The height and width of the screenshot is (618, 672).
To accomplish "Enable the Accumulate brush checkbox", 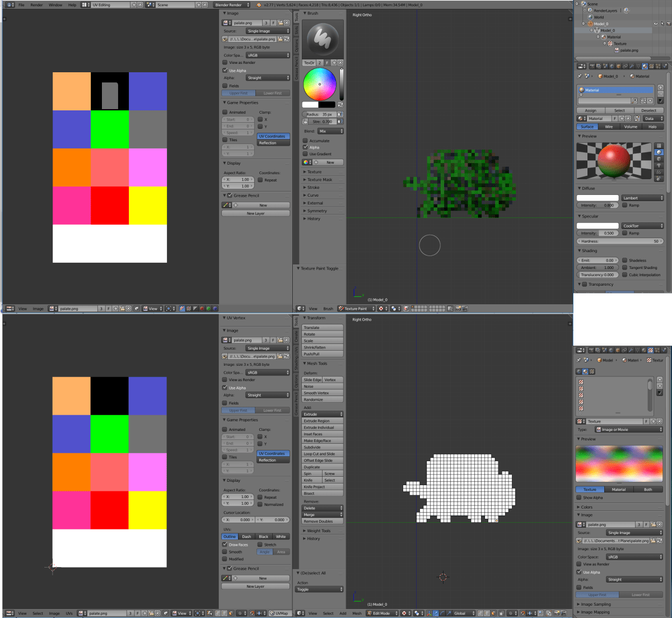I will (305, 141).
